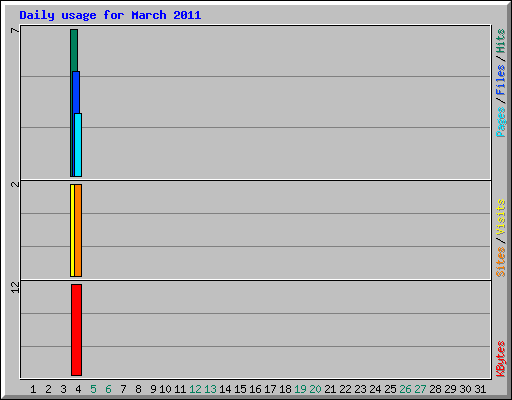Click the 'KBytes' legend label

[501, 359]
